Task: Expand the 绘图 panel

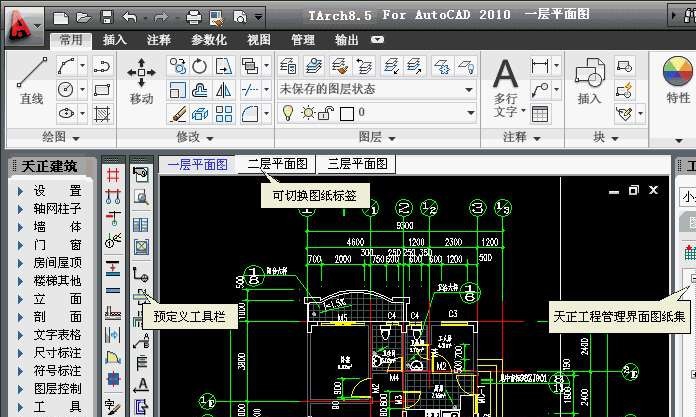Action: tap(60, 137)
